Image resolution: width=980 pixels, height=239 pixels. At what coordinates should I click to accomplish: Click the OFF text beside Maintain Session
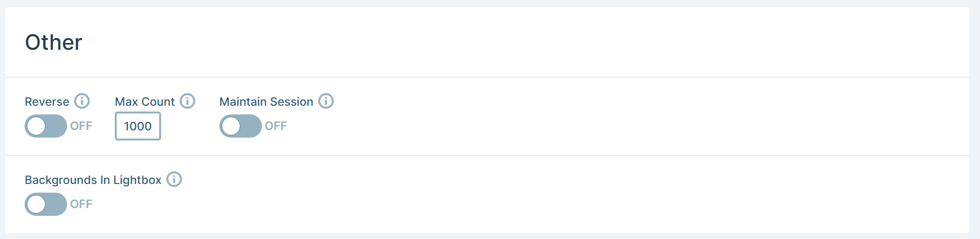tap(276, 126)
